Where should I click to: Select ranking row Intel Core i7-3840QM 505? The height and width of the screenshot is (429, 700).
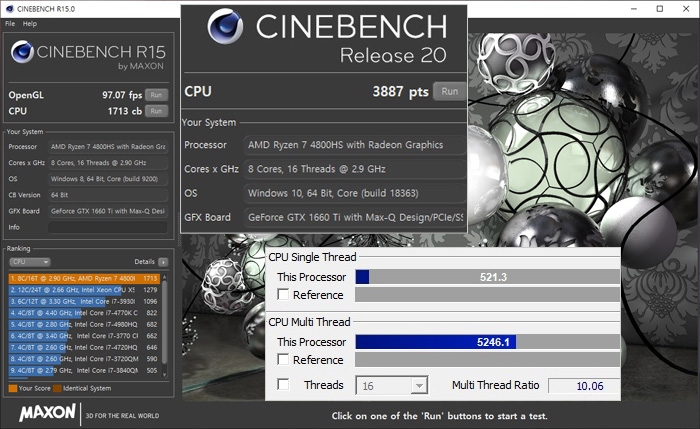click(x=84, y=371)
